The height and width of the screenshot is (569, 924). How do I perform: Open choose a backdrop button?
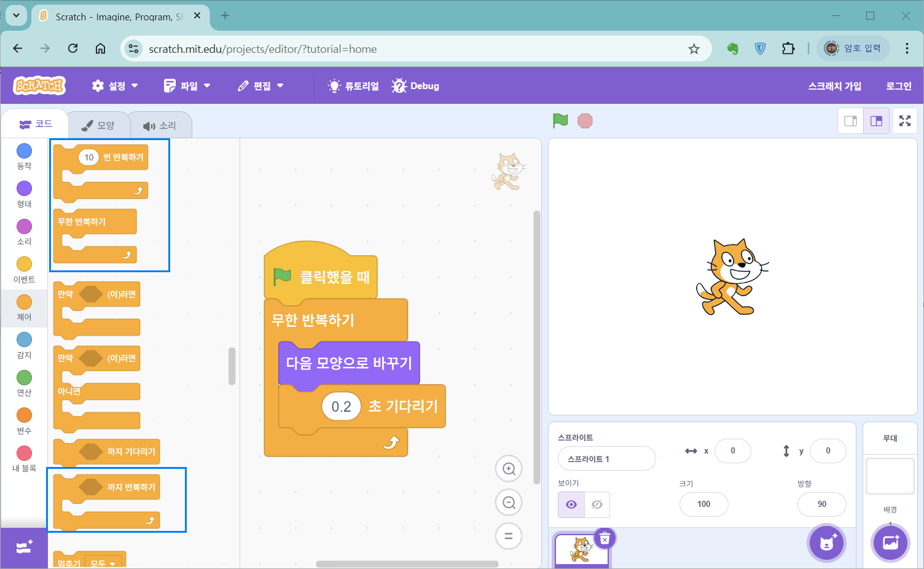click(x=890, y=543)
